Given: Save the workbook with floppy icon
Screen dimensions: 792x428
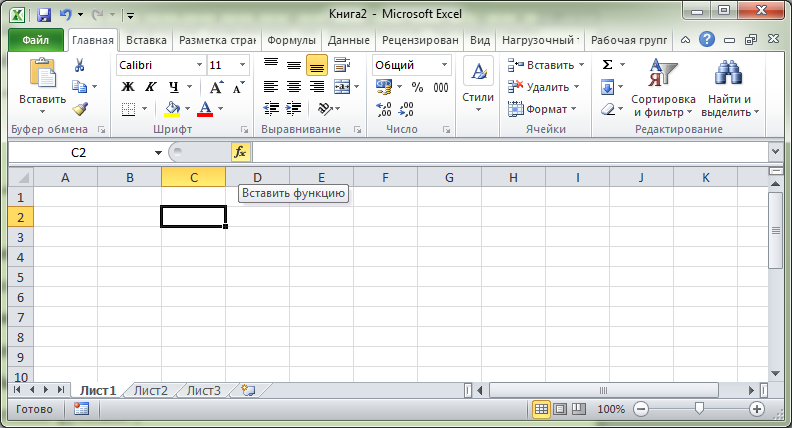Looking at the screenshot, I should click(44, 15).
